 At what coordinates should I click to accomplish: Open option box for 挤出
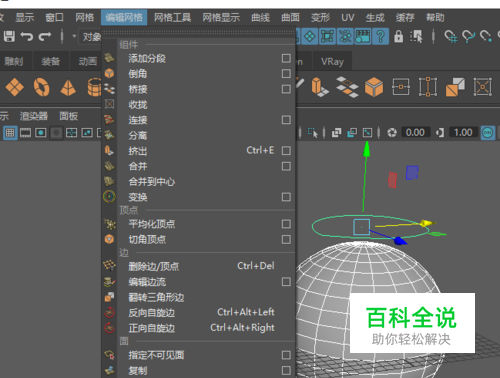286,151
